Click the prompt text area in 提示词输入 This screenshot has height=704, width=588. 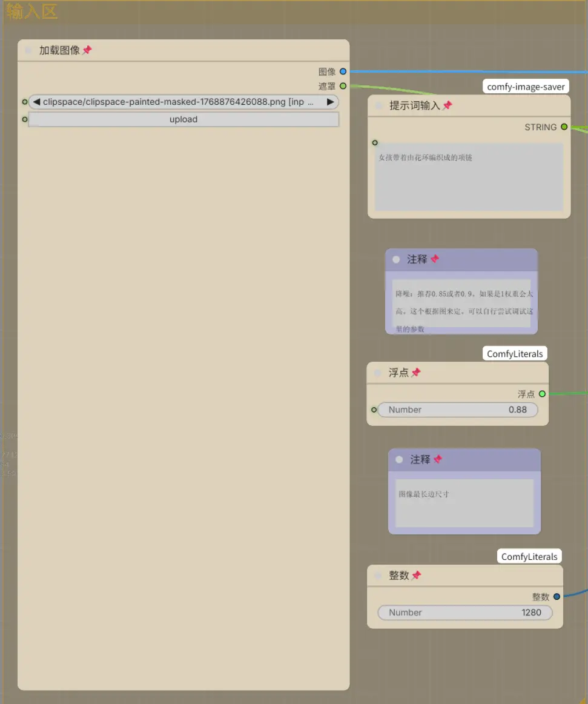click(469, 177)
